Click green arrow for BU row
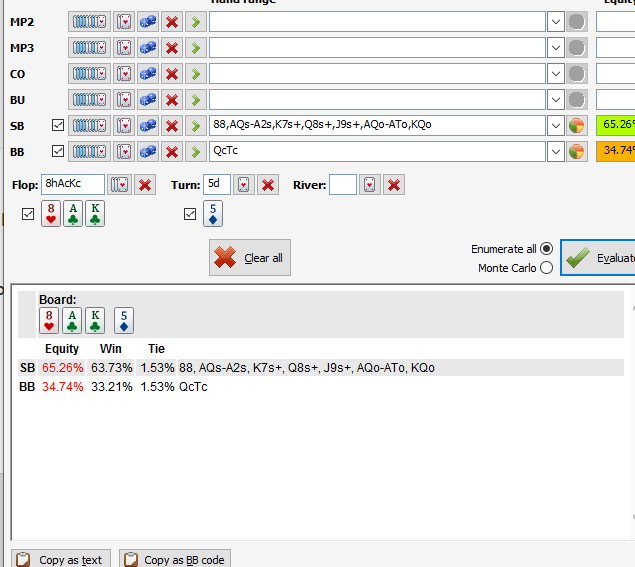This screenshot has height=567, width=635. (x=196, y=100)
